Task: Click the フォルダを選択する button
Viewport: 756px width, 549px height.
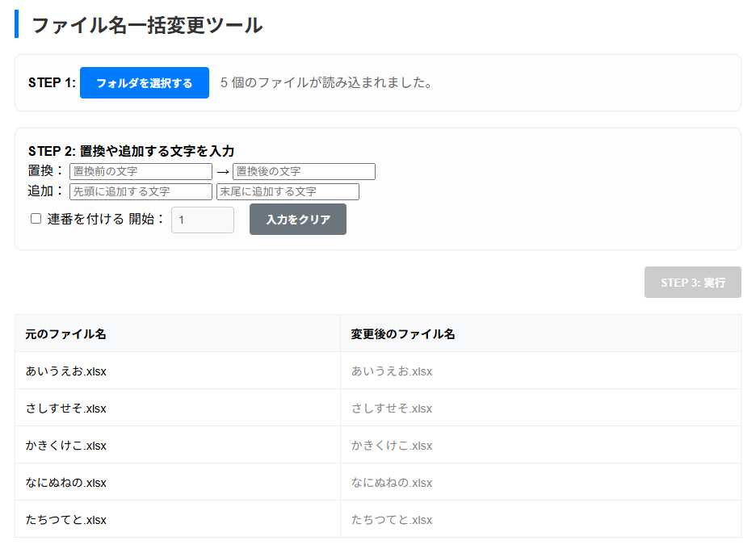Action: 145,83
